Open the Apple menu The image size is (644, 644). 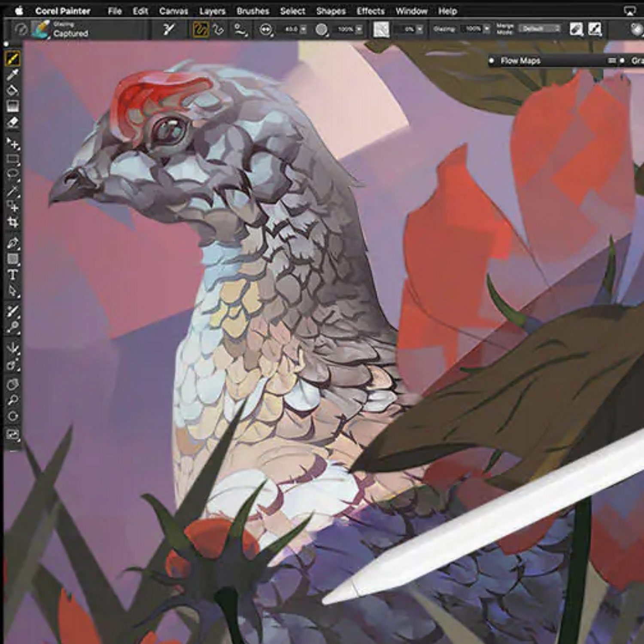19,11
